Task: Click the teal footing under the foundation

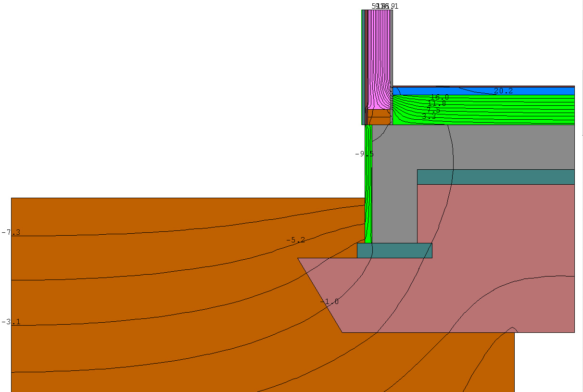Action: click(x=394, y=251)
